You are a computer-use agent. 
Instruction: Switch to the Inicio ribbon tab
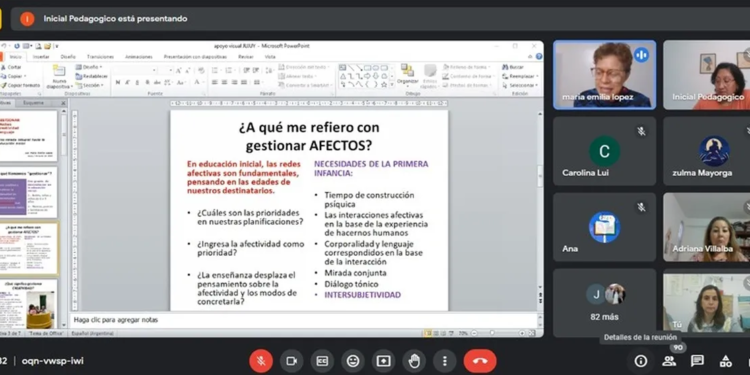tap(16, 57)
